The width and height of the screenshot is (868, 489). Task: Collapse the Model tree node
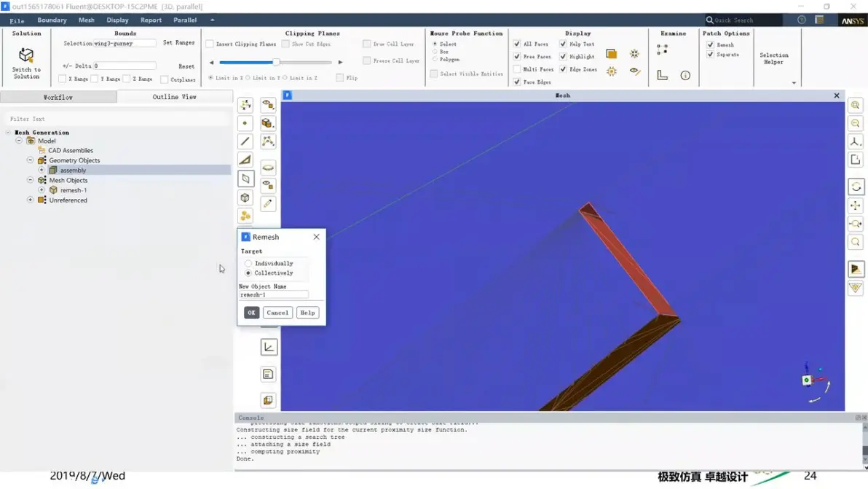click(x=19, y=141)
